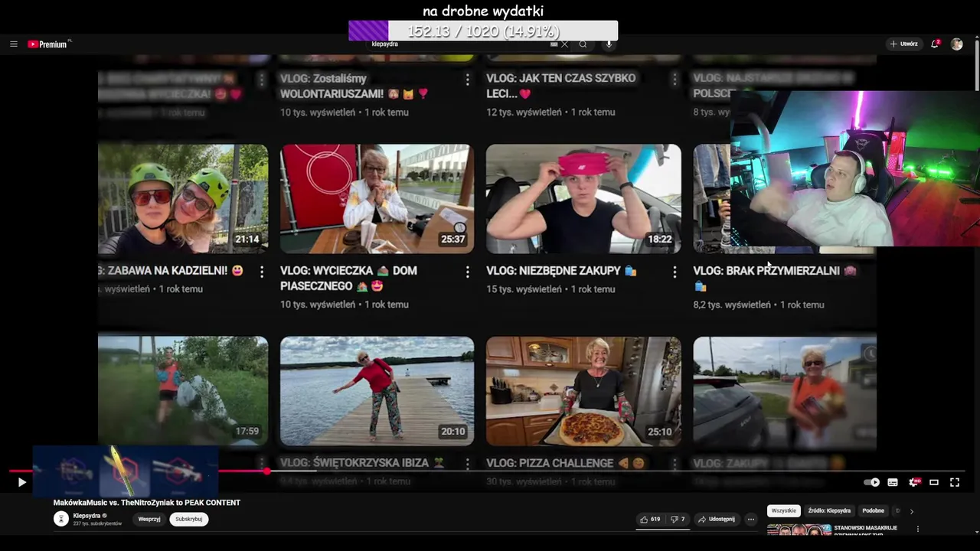Enter fullscreen with the player fullscreen icon
The image size is (980, 551).
tap(955, 482)
